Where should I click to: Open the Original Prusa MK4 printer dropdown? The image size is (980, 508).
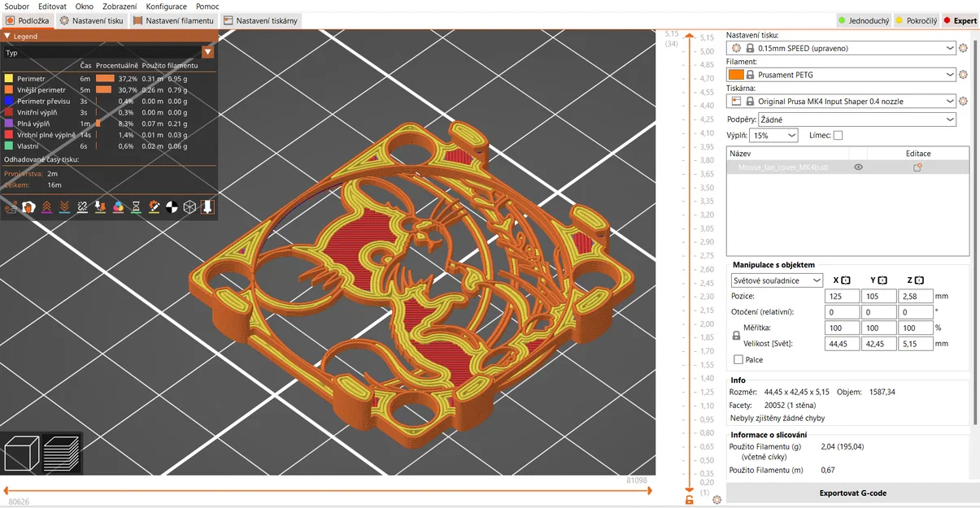point(841,102)
